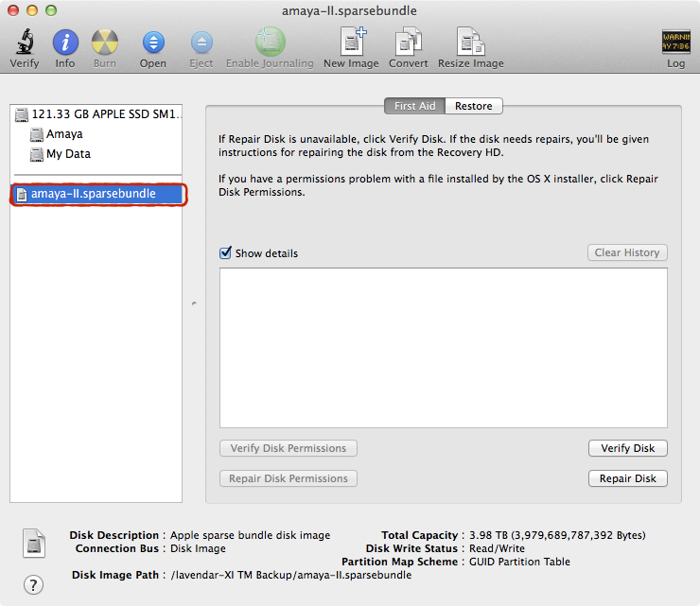Click the Apple sparse bundle disk image text

click(x=250, y=535)
